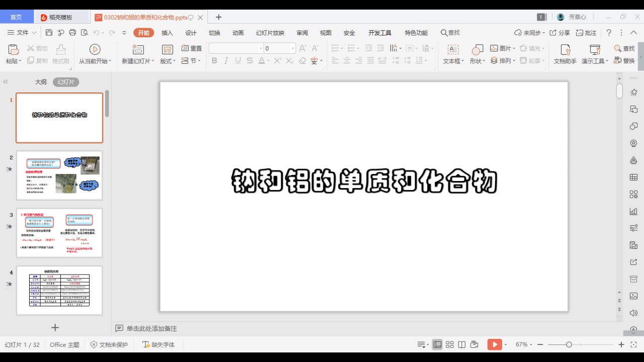Toggle italic formatting
Screen dimensions: 644x362
[225, 60]
